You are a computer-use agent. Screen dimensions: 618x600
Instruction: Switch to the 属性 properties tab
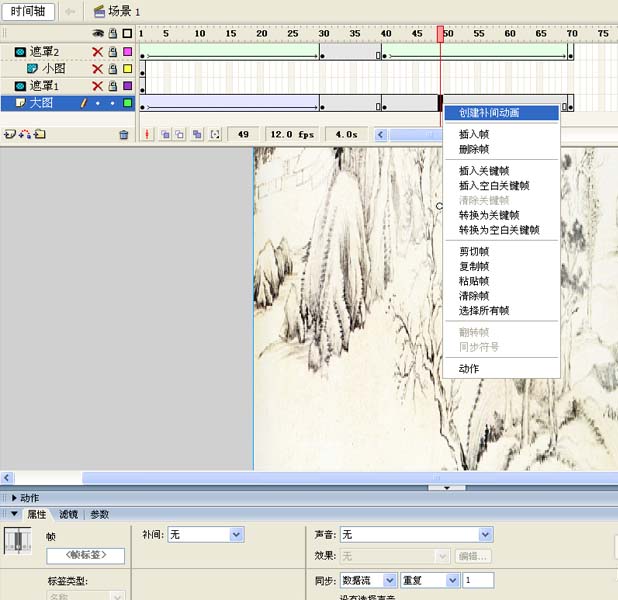click(x=37, y=514)
